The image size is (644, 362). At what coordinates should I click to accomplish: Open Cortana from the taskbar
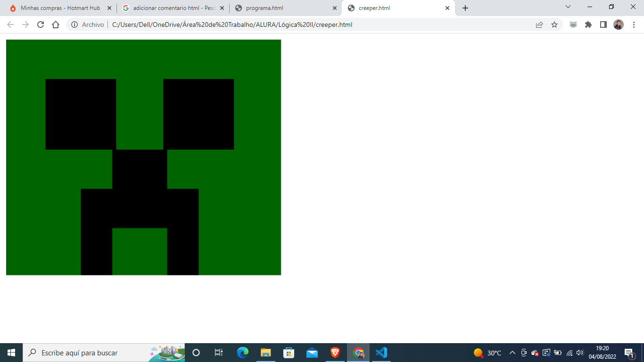tap(196, 353)
